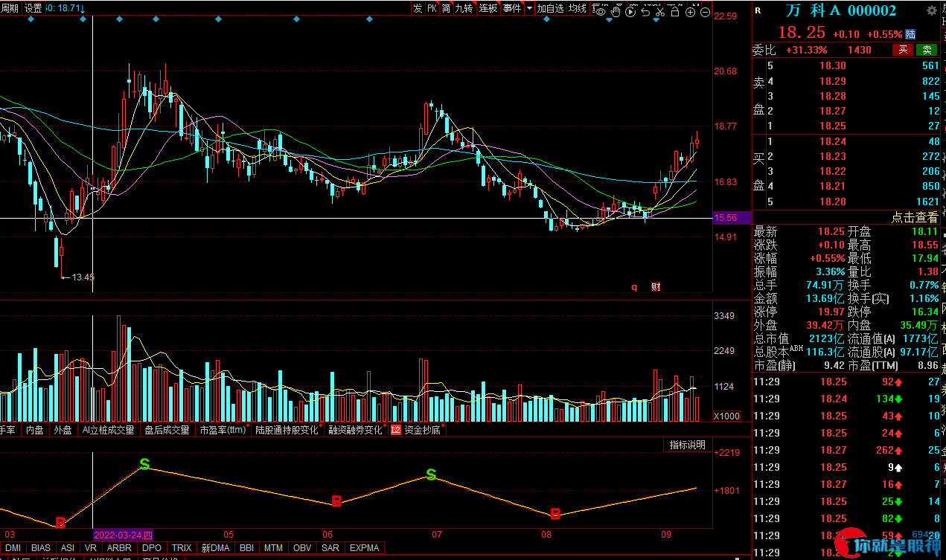The height and width of the screenshot is (560, 946).
Task: Open the 周期 period menu
Action: pos(10,8)
